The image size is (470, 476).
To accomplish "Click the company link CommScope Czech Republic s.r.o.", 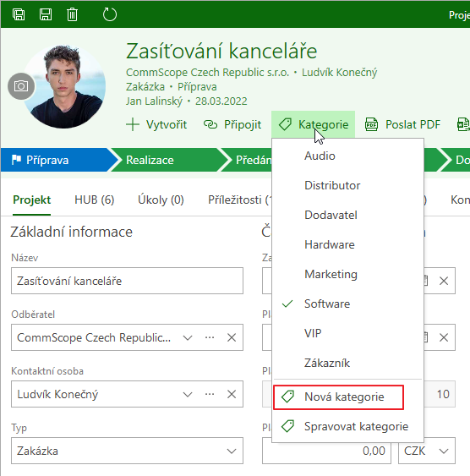I will (208, 73).
